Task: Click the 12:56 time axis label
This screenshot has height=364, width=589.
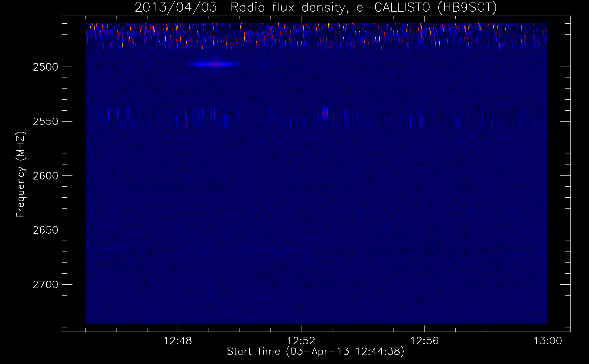Action: point(424,341)
